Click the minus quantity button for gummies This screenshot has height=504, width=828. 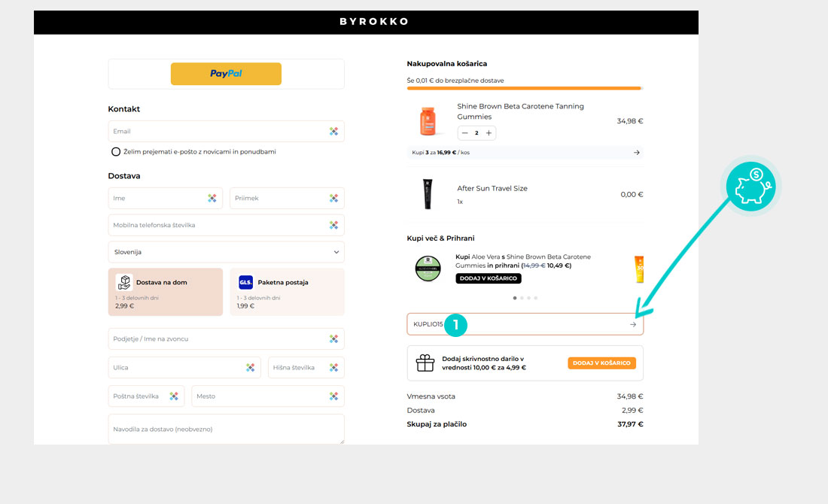465,133
